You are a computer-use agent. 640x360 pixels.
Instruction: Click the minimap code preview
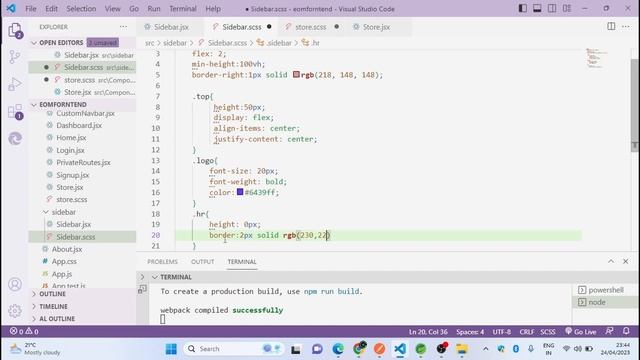click(597, 58)
